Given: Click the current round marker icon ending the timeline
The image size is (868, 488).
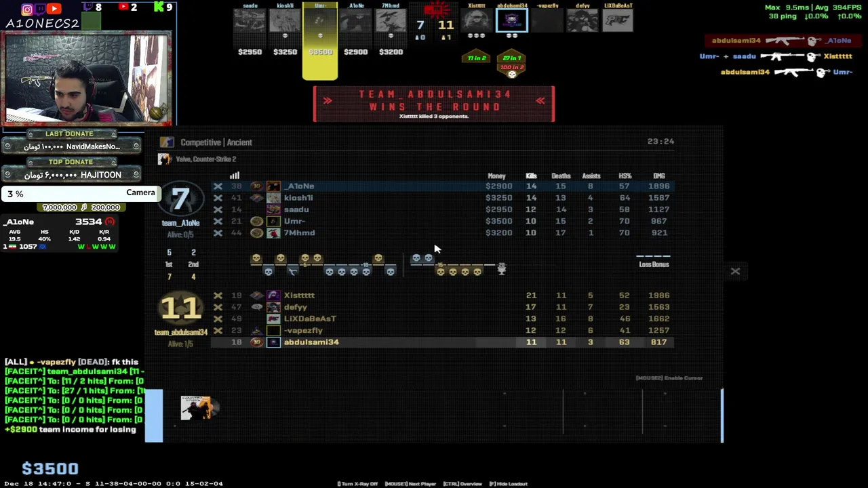Looking at the screenshot, I should click(x=502, y=270).
